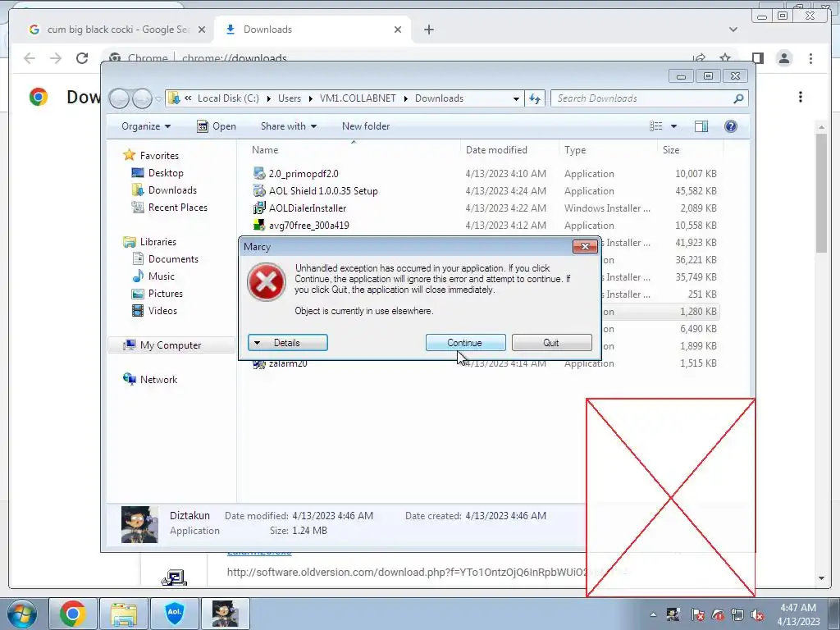The image size is (840, 630).
Task: Select My Computer in the navigation pane
Action: click(171, 345)
